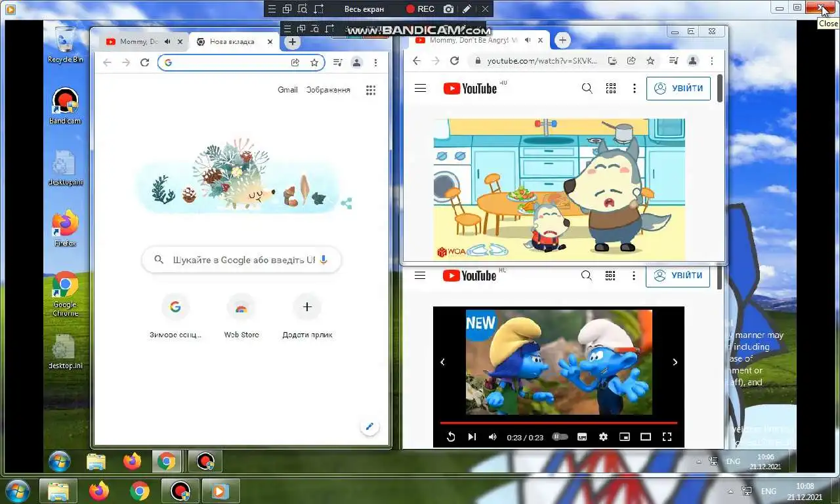Mute the Mommy, Do tab in the Google window
This screenshot has height=504, width=840.
(168, 41)
